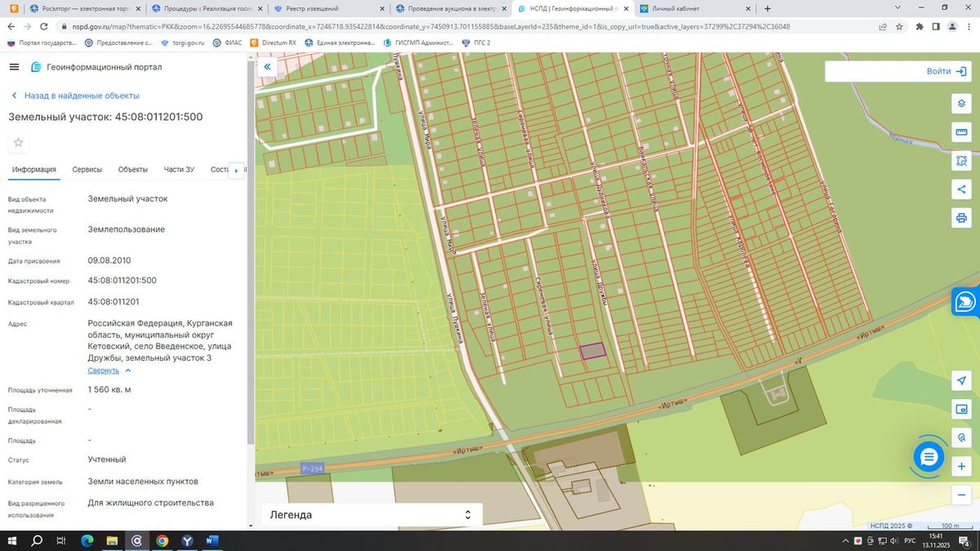Select the ruler measurement tool

pyautogui.click(x=961, y=132)
